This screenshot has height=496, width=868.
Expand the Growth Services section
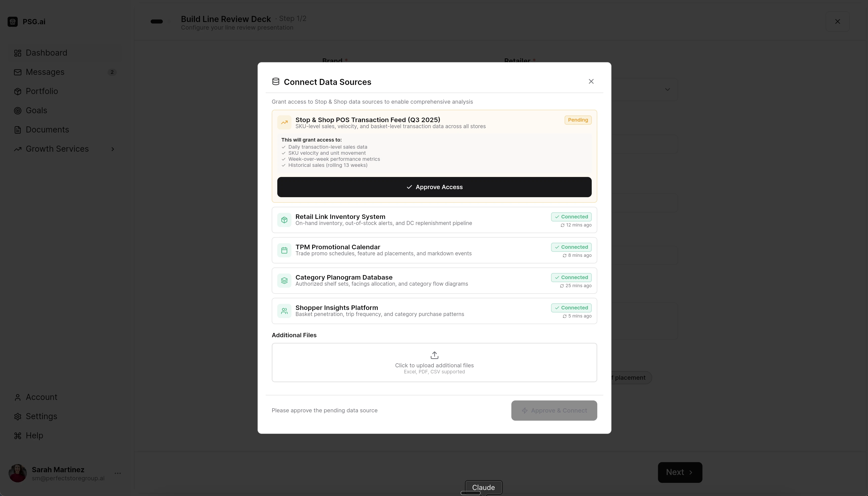point(112,149)
